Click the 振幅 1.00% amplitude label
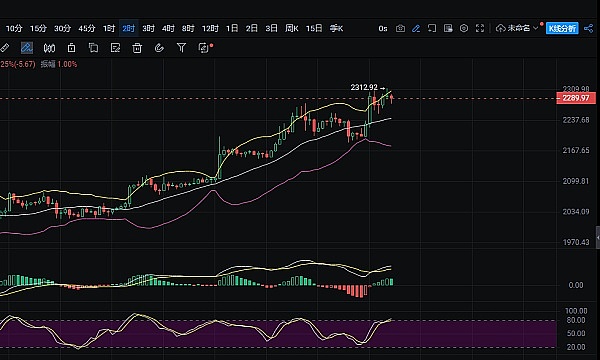The image size is (600, 360). click(x=59, y=64)
